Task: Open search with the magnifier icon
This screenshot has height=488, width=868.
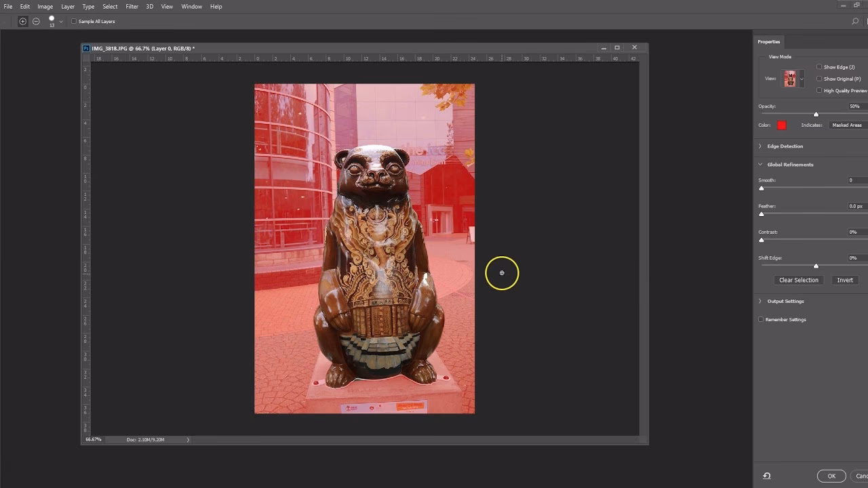Action: (855, 21)
